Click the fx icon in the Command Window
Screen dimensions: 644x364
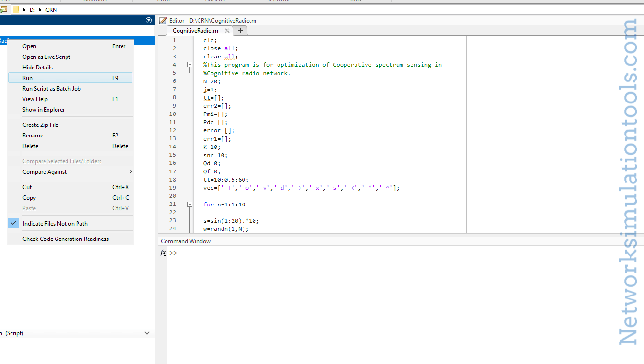163,253
